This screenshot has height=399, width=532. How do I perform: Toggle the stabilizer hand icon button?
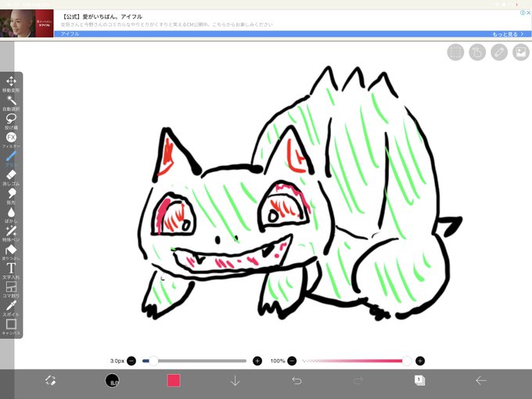point(477,52)
